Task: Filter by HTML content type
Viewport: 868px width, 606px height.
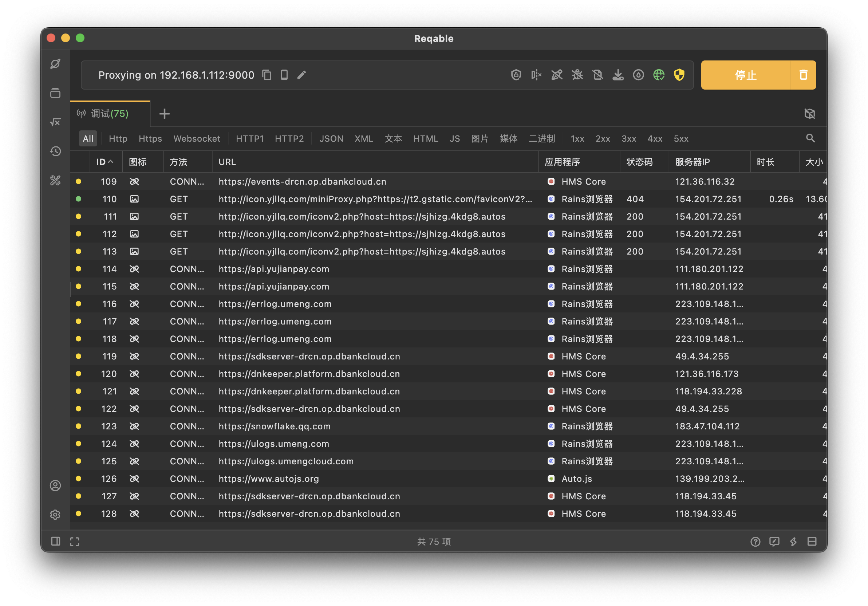Action: [426, 139]
